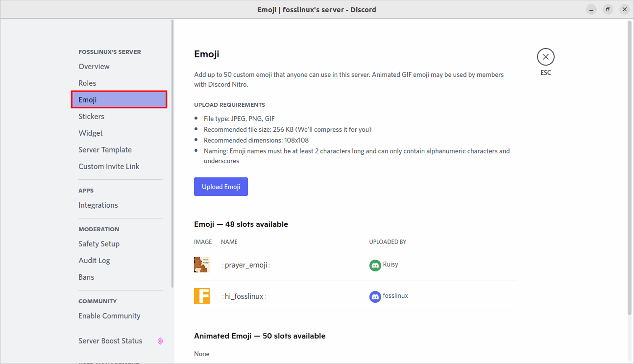Open the Bans list

tap(86, 277)
